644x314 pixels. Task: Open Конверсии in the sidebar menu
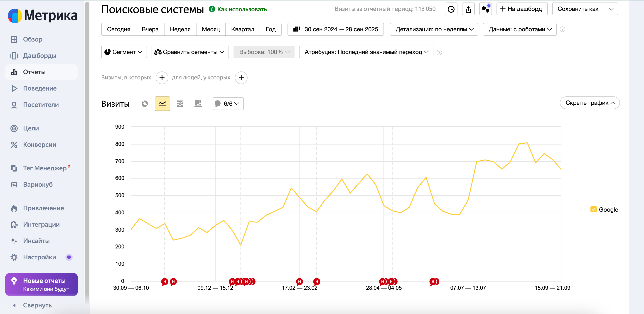39,145
